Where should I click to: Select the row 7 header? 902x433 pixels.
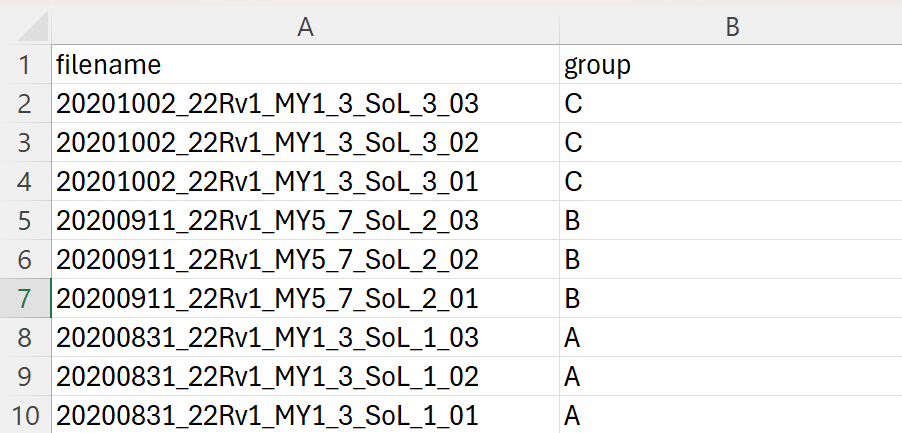[x=25, y=298]
